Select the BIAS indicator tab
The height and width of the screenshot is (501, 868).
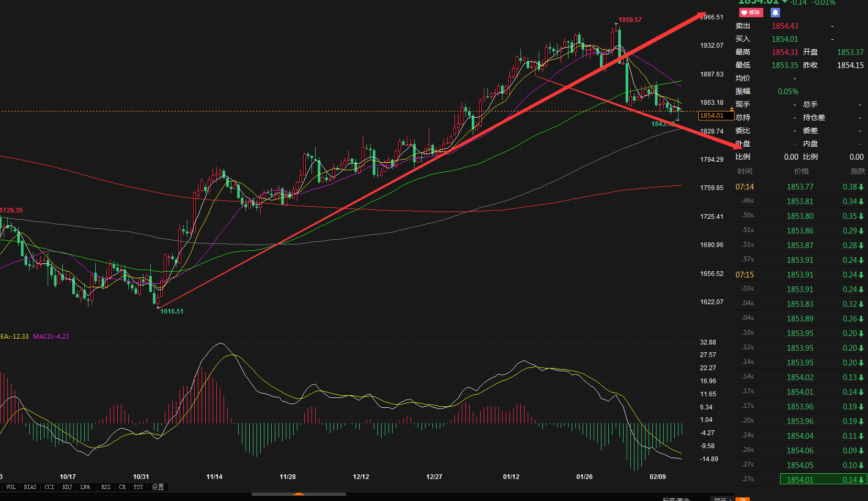(x=30, y=487)
